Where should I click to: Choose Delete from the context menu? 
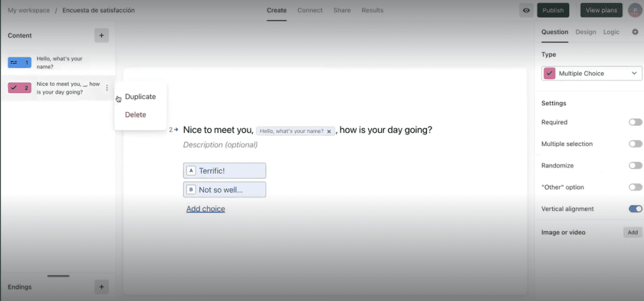coord(136,115)
